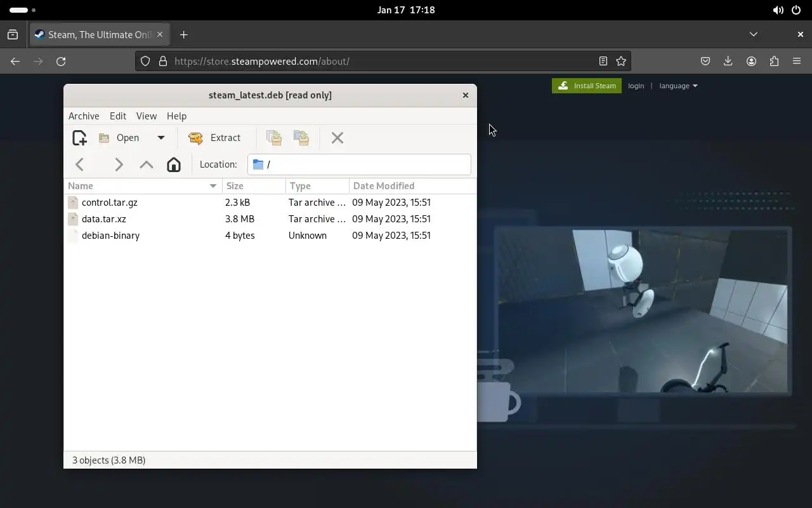Click the Add files to archive icon
Screen dimensions: 812x508
coord(274,138)
